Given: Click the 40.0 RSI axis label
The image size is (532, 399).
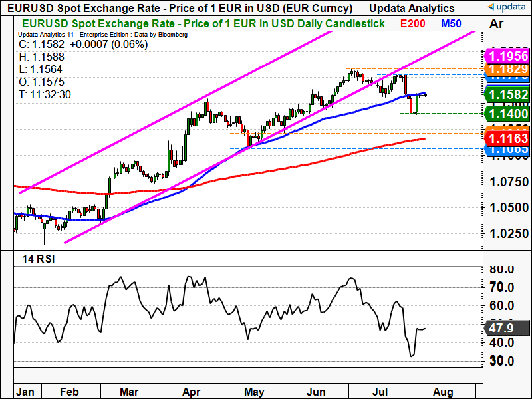Looking at the screenshot, I should (502, 342).
